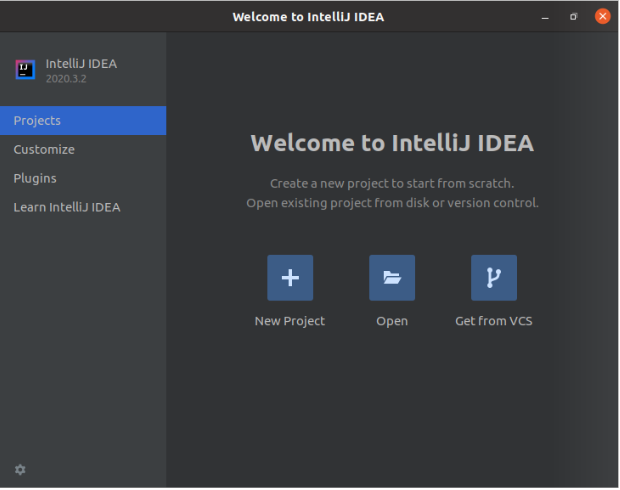Select the Projects tab
Viewport: 620px width, 490px height.
83,121
